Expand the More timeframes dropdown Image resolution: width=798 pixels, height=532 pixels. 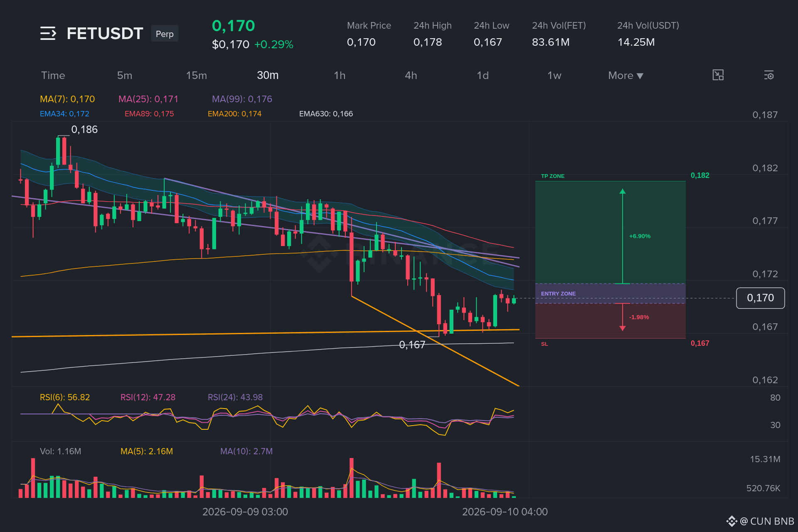pos(626,76)
